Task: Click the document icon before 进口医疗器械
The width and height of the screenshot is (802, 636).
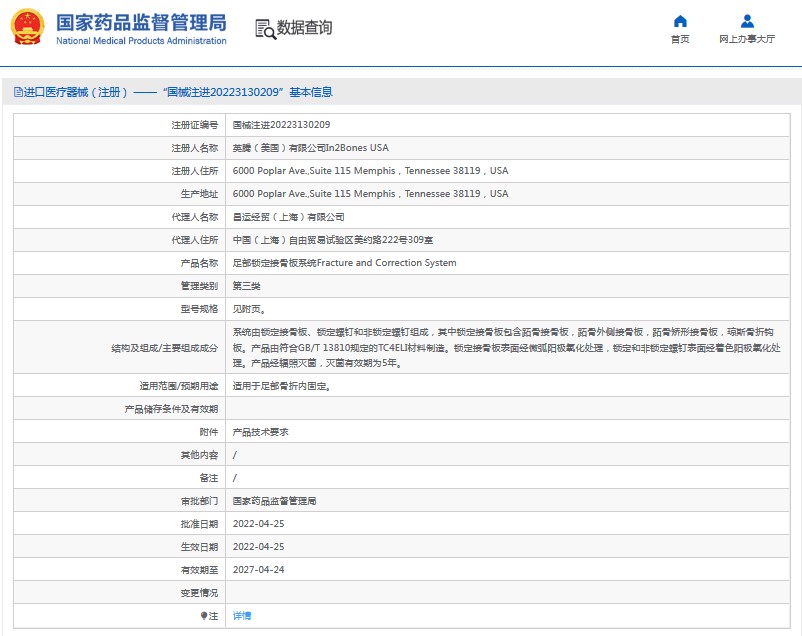Action: tap(18, 92)
